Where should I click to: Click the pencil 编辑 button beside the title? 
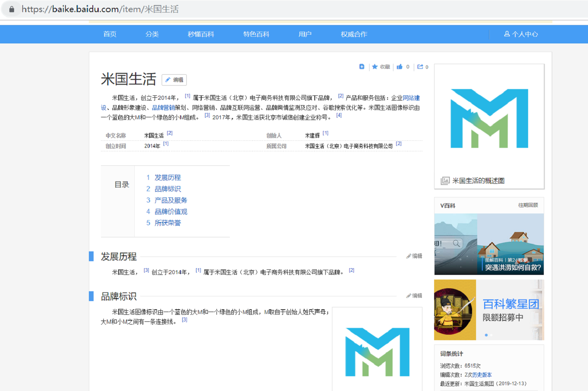pyautogui.click(x=174, y=80)
